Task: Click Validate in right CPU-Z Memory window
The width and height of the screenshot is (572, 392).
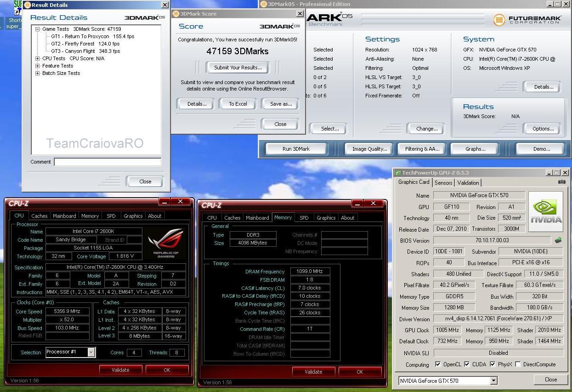Action: (x=313, y=372)
